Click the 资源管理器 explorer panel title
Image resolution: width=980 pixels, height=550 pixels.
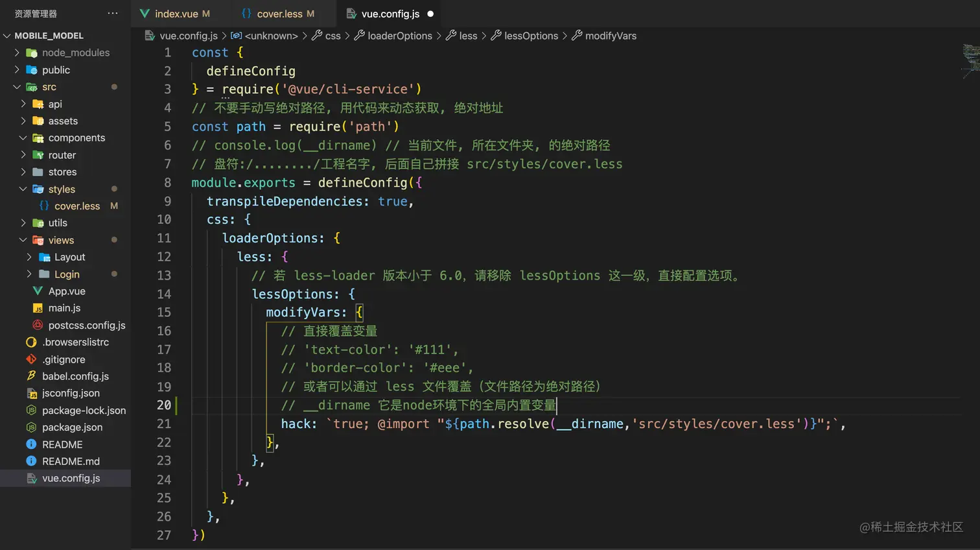[36, 14]
